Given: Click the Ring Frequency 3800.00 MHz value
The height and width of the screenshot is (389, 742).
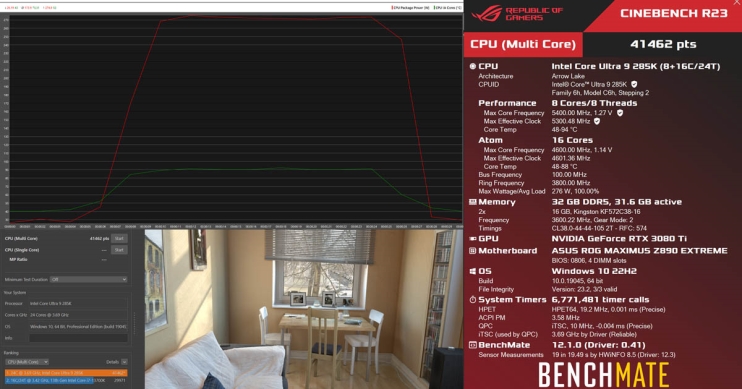Looking at the screenshot, I should click(571, 183).
